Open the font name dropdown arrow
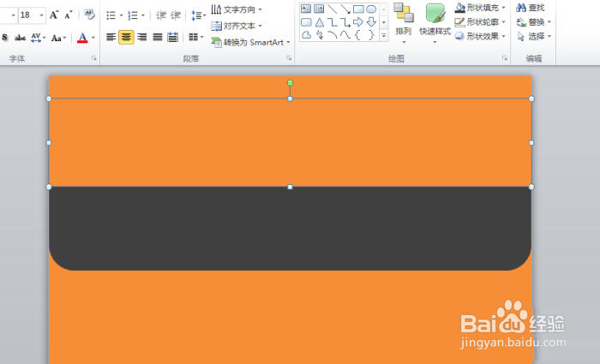 (x=13, y=15)
